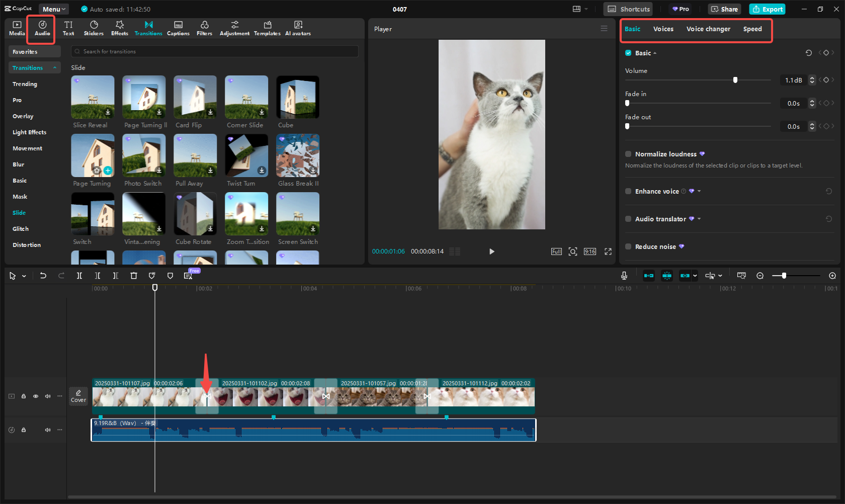Open the Filters panel
This screenshot has height=504, width=845.
(x=204, y=28)
